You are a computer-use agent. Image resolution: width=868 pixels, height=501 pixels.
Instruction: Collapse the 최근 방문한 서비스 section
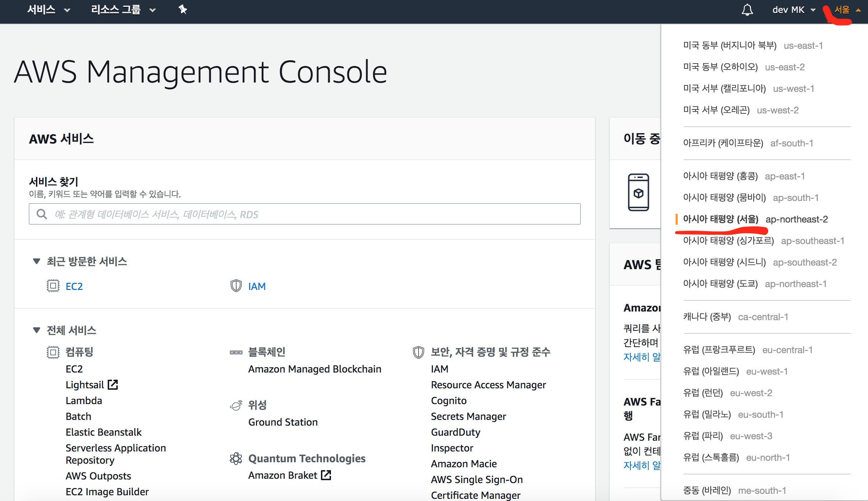coord(36,261)
